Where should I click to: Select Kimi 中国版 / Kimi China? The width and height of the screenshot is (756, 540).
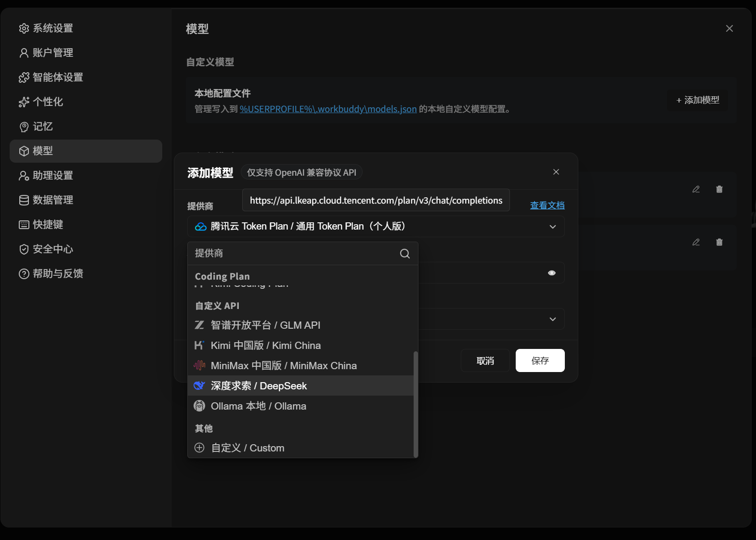click(x=300, y=346)
